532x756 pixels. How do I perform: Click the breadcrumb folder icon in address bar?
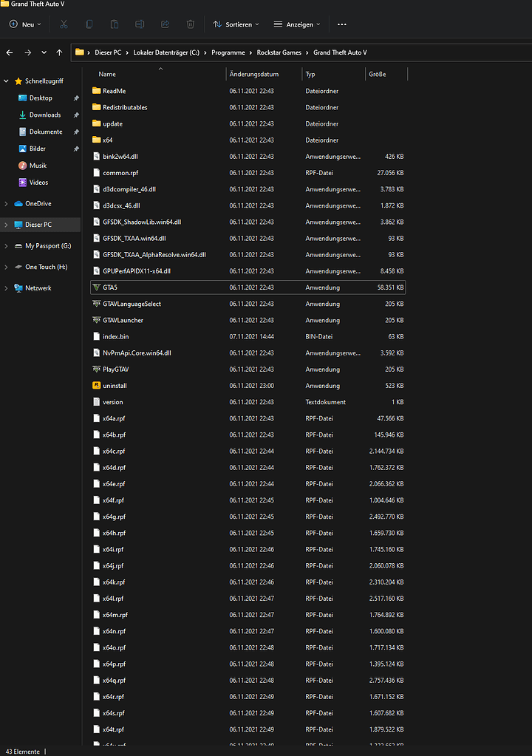(x=80, y=52)
